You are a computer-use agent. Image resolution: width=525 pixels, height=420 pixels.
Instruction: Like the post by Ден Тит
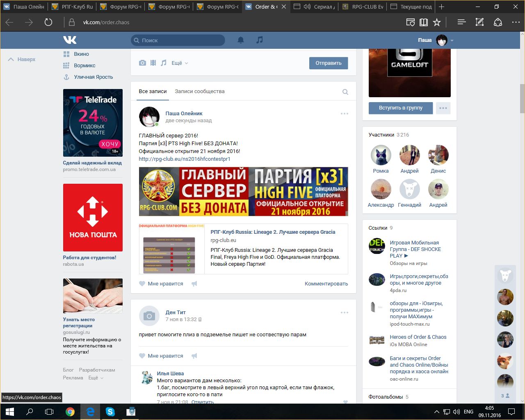point(161,356)
